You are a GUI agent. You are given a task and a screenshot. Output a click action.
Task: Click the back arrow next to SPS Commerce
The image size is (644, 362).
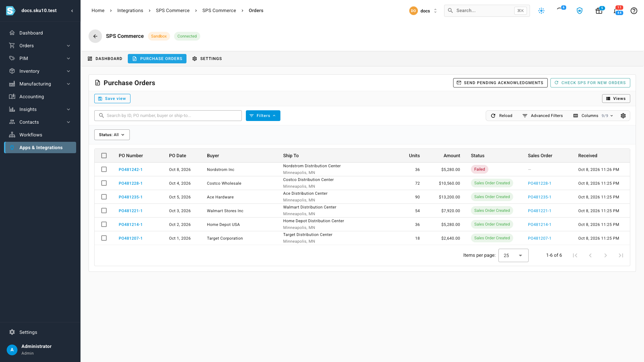[x=95, y=36]
